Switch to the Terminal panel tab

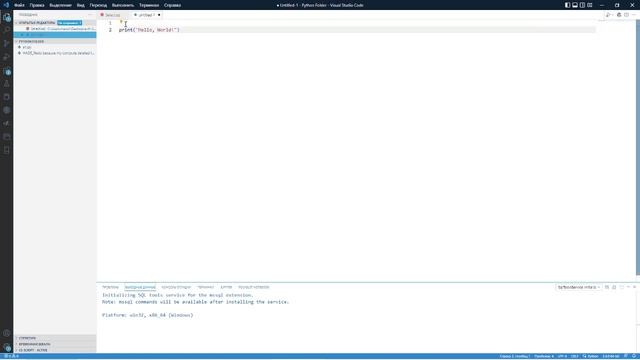click(x=206, y=287)
